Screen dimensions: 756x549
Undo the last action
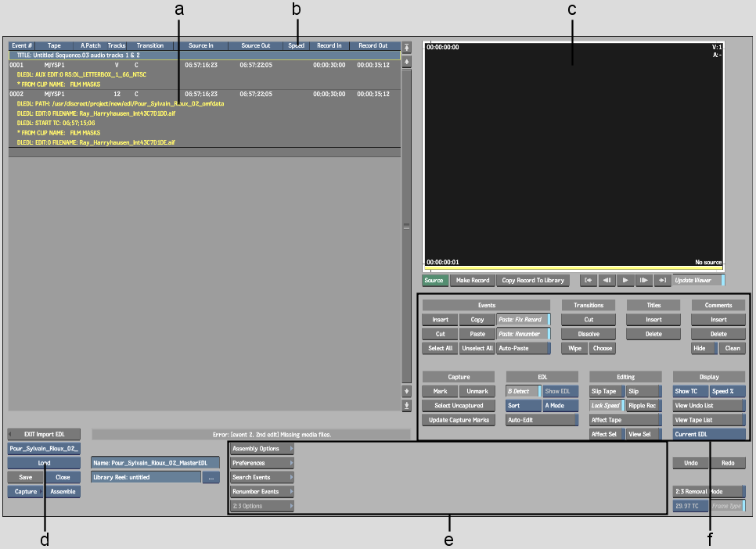coord(690,463)
